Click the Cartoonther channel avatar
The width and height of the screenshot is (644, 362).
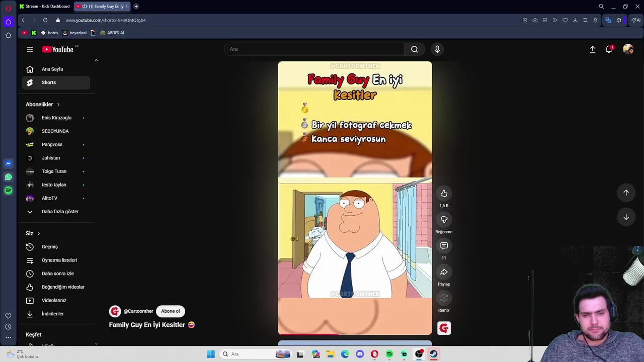pos(115,311)
